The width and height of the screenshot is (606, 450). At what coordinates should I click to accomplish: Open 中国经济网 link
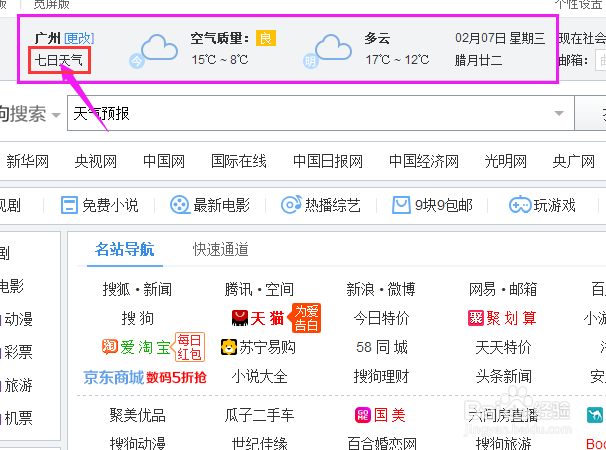pyautogui.click(x=424, y=162)
